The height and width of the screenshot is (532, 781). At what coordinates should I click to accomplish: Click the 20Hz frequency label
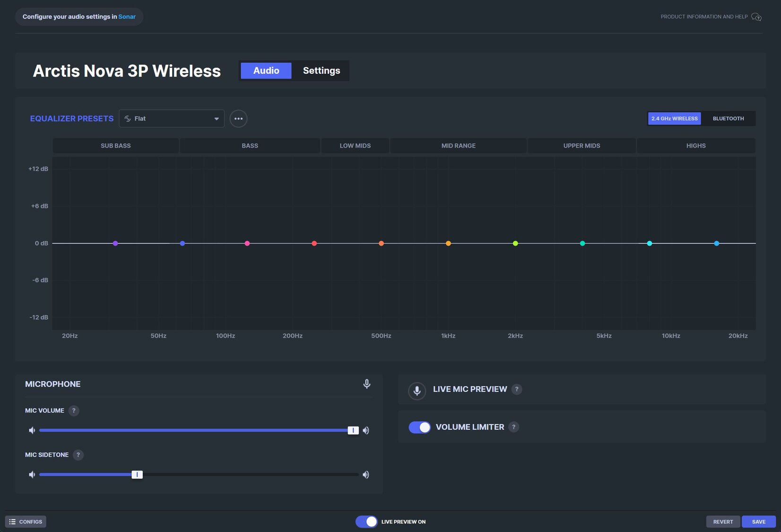70,336
